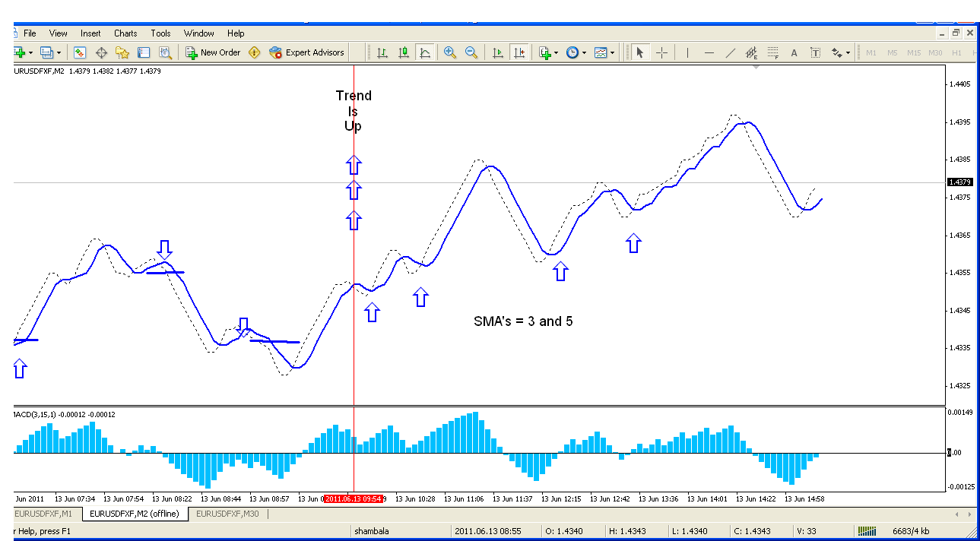
Task: Select the Text Label tool
Action: [x=815, y=52]
